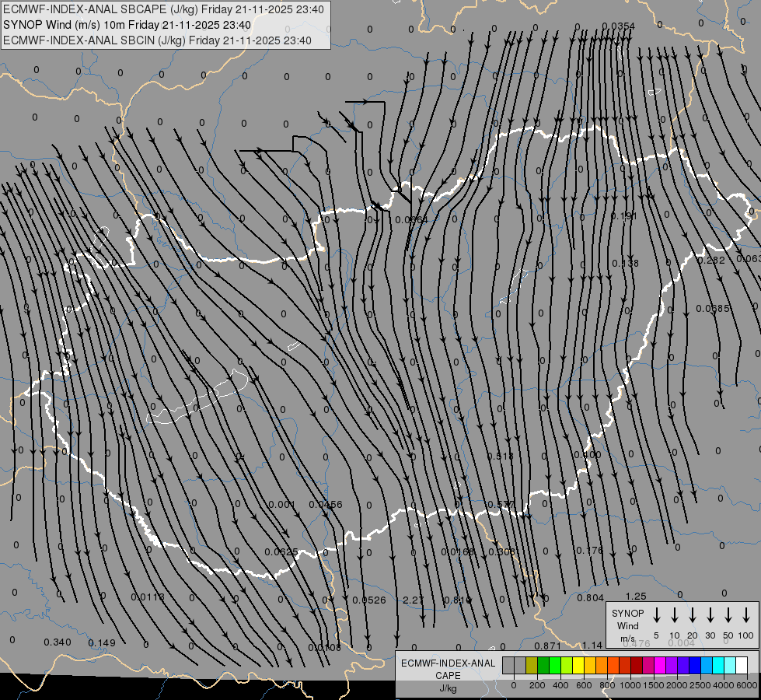The width and height of the screenshot is (761, 700).
Task: Click the 1.25 value on the map
Action: pyautogui.click(x=636, y=596)
